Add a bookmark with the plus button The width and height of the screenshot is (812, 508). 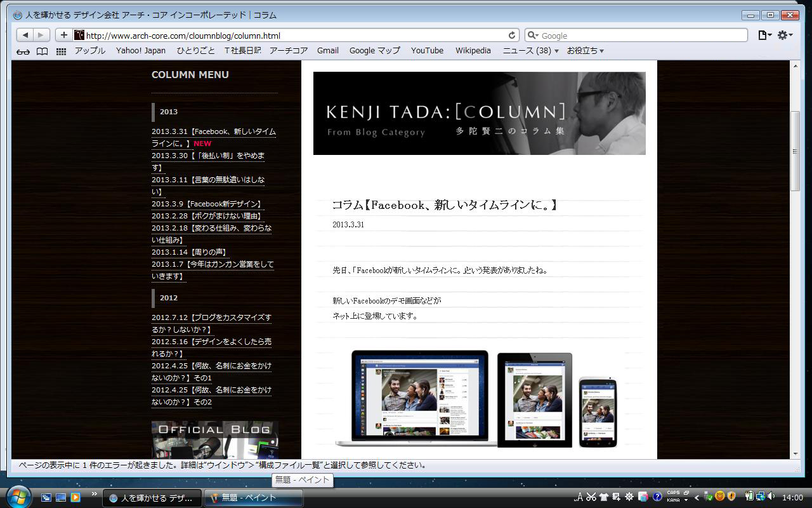pyautogui.click(x=63, y=35)
